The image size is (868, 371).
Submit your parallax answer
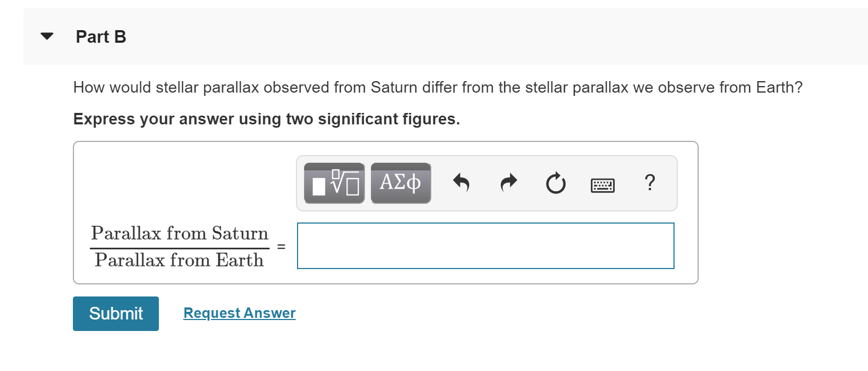(115, 313)
